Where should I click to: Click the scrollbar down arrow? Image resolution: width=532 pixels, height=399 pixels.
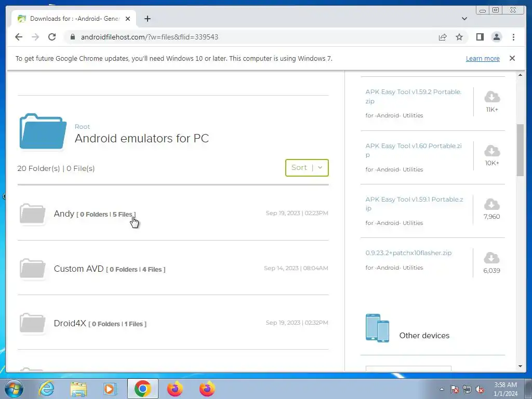click(x=520, y=366)
